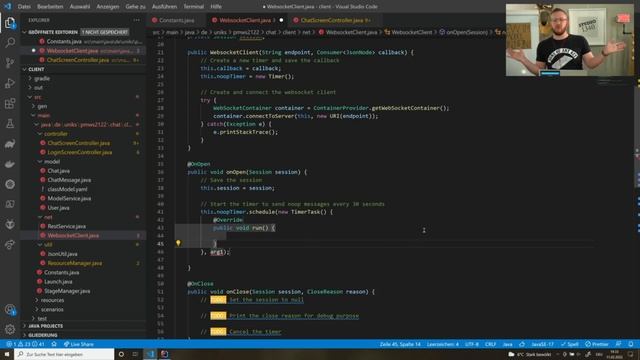Close the WebsocketClient.java unsaved tab dot
This screenshot has width=640, height=360.
coord(281,20)
